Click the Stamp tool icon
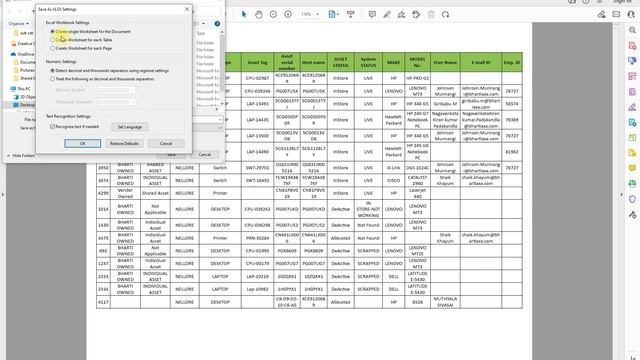The image size is (640, 360). (416, 14)
